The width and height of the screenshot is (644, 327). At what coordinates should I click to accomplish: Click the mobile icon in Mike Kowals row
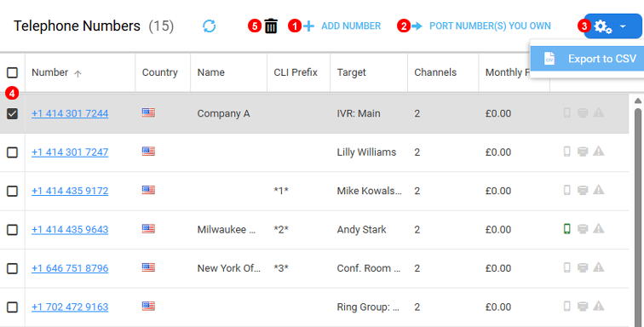click(x=566, y=190)
